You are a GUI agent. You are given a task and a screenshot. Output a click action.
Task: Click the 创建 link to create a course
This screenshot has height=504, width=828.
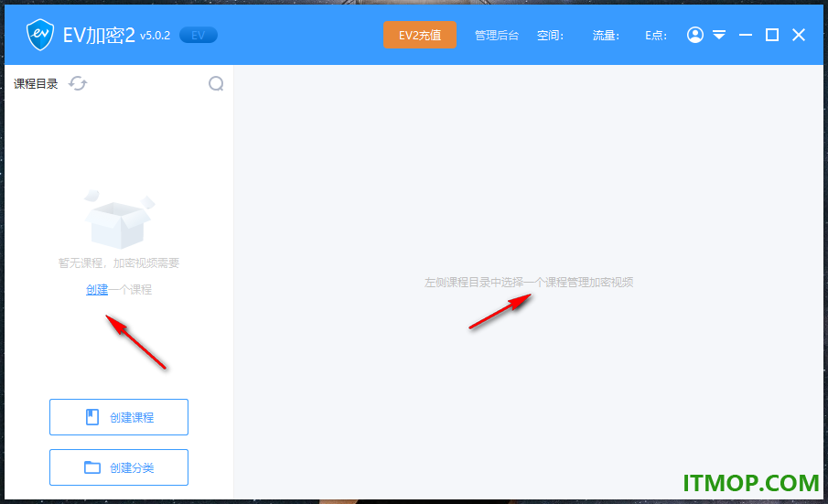(x=97, y=289)
